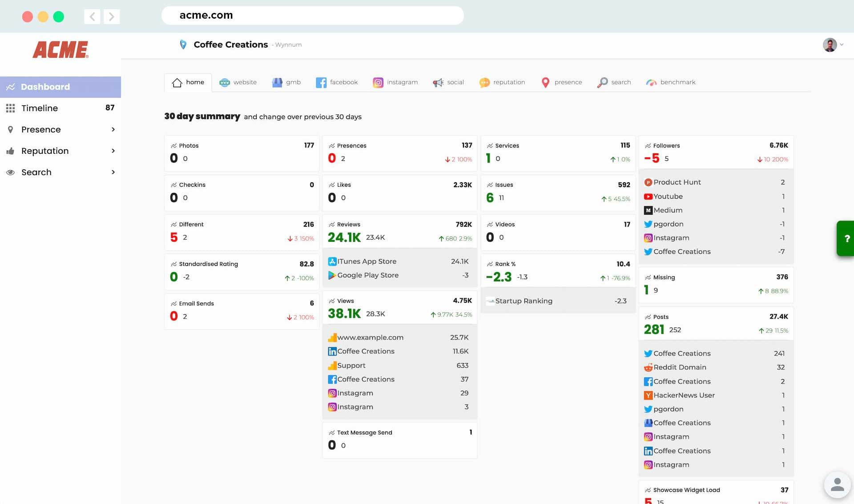854x504 pixels.
Task: Click the Likes card title
Action: pyautogui.click(x=344, y=185)
